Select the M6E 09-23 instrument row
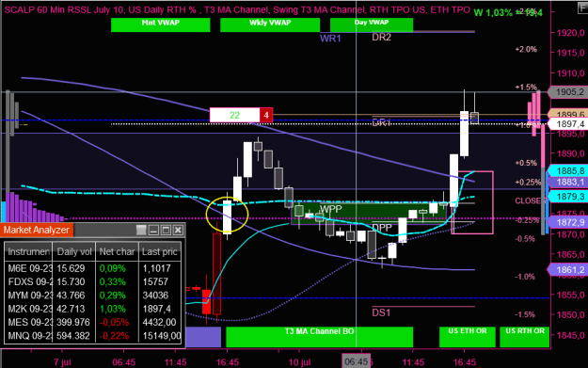 93,268
